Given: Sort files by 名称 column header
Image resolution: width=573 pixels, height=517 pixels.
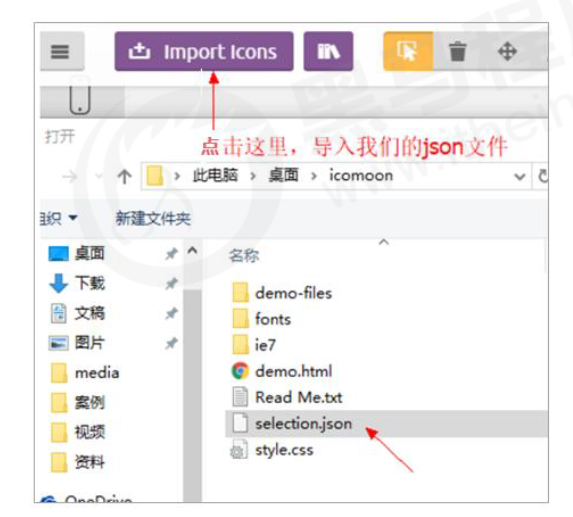Looking at the screenshot, I should click(244, 255).
